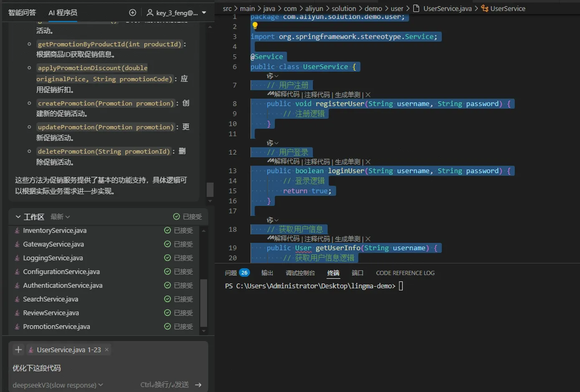Collapse the 工作区 workspace section
This screenshot has width=580, height=392.
(x=18, y=217)
